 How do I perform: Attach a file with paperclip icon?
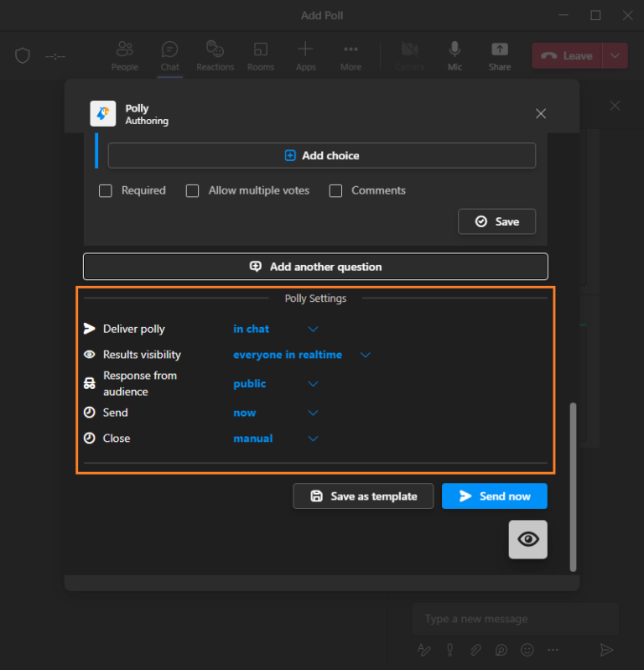click(x=475, y=650)
